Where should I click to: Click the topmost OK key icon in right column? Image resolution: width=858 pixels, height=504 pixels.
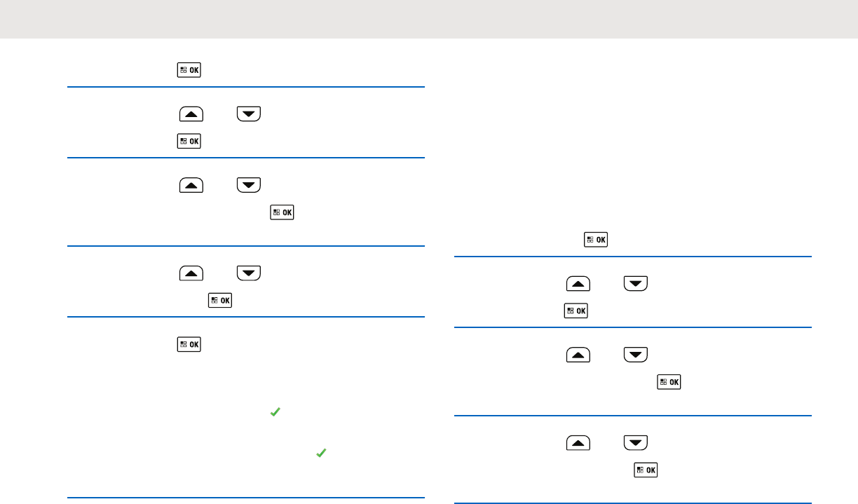tap(597, 240)
